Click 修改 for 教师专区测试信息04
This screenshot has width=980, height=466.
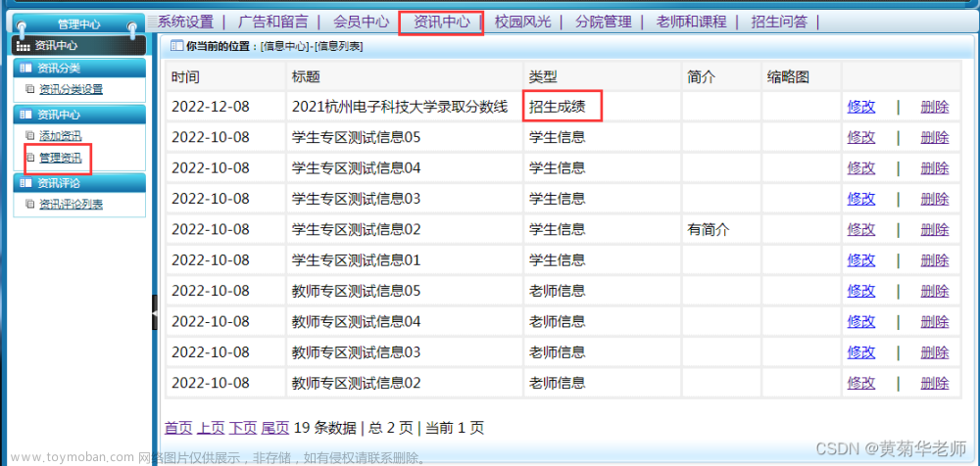861,322
